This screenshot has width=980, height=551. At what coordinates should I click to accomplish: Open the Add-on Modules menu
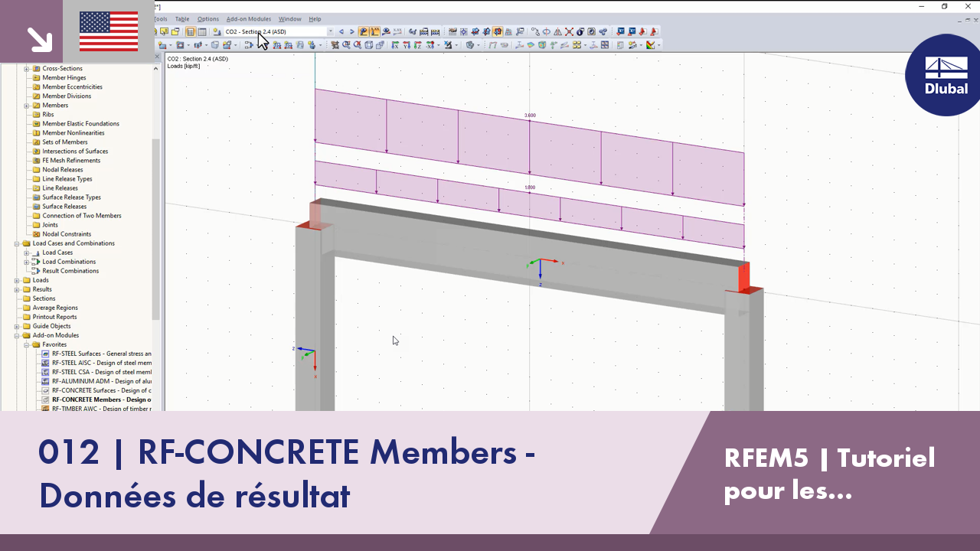pos(249,19)
